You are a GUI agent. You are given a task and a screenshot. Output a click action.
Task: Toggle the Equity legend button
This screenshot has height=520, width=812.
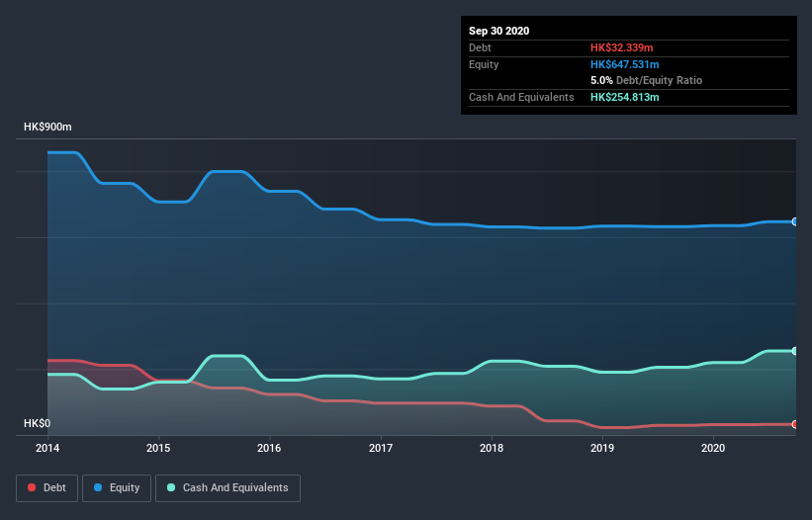[x=117, y=488]
